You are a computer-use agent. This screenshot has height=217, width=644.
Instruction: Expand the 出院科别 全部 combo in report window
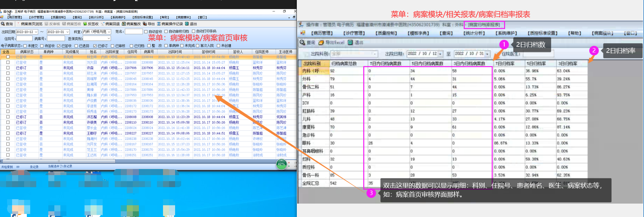[375, 54]
